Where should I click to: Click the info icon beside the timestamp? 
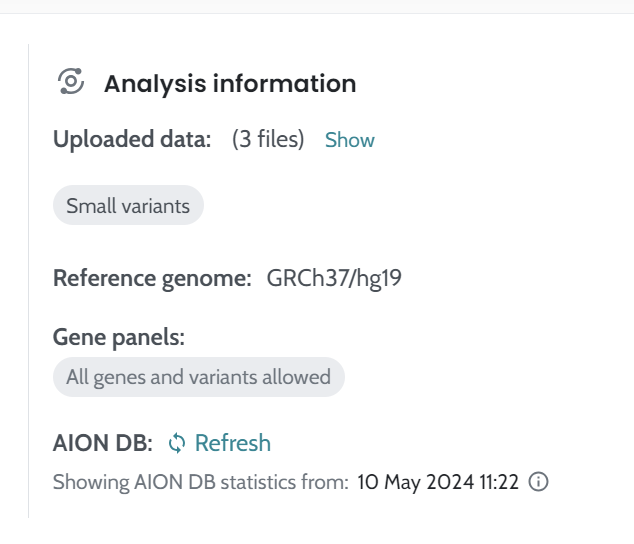click(538, 482)
